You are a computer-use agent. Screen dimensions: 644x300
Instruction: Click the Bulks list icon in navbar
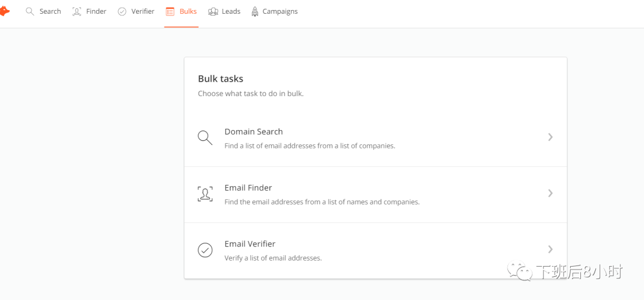click(x=170, y=11)
